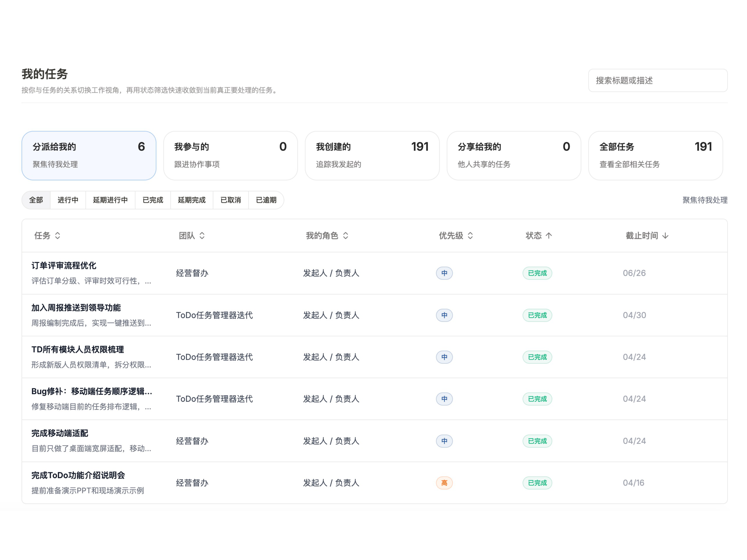Filter by 已取消 status

pos(231,200)
